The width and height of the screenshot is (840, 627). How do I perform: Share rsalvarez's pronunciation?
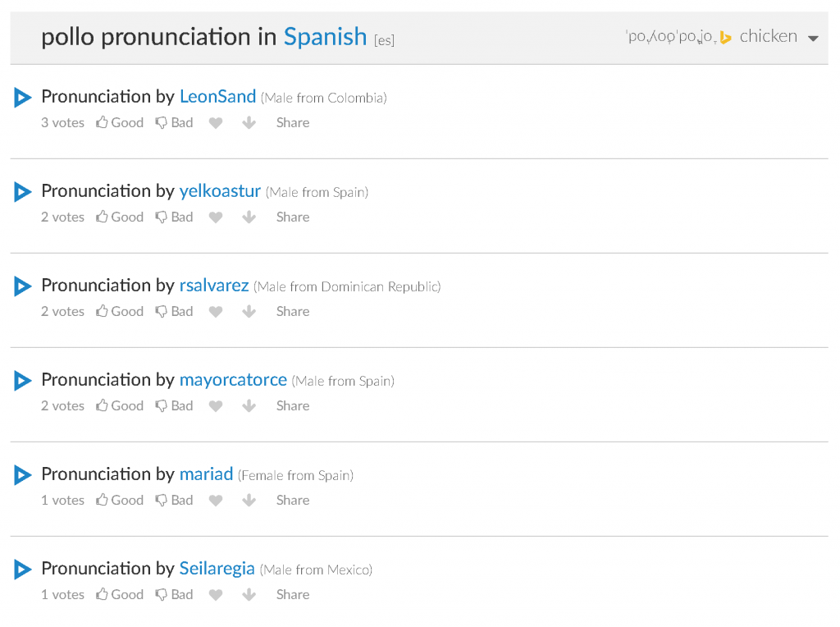tap(293, 312)
